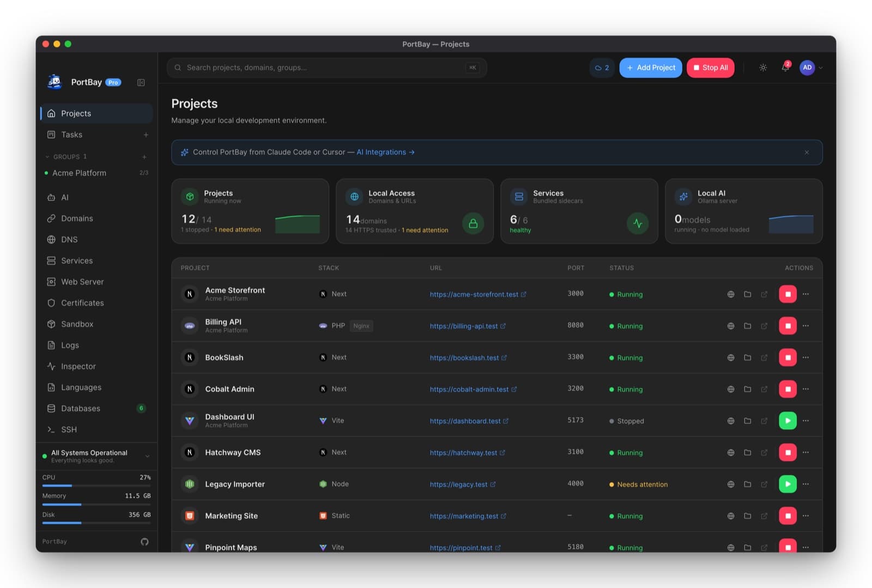Click globe icon for Cobalt Admin
The height and width of the screenshot is (588, 872).
click(x=731, y=389)
